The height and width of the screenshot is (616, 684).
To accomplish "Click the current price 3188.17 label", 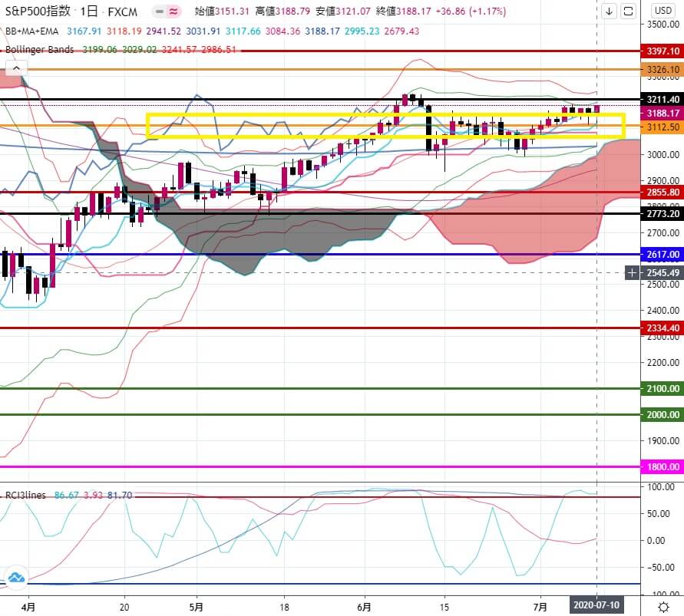I will 663,114.
